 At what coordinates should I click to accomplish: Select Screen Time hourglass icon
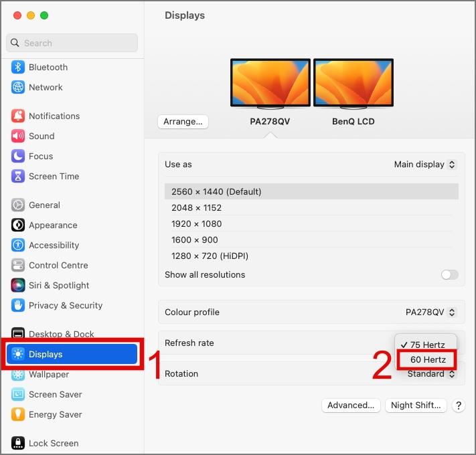coord(18,176)
